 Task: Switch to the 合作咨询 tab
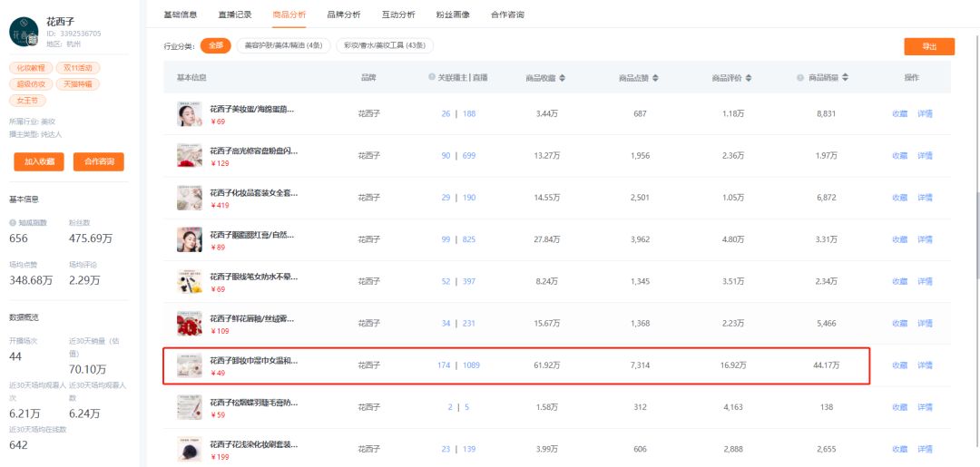pos(507,15)
